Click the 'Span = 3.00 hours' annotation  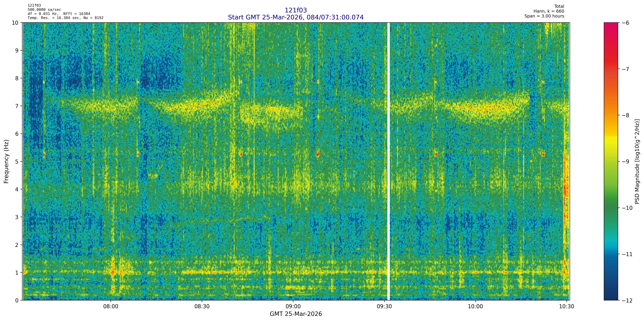point(544,16)
